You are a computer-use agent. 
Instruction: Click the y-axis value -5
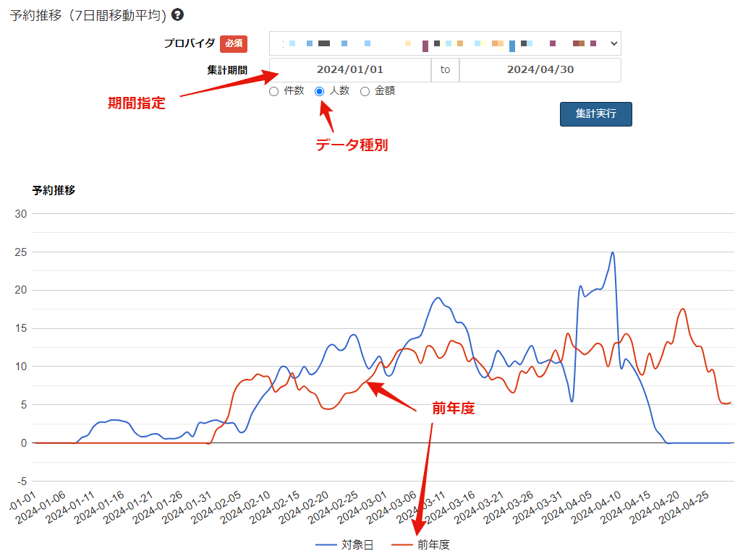coord(22,482)
